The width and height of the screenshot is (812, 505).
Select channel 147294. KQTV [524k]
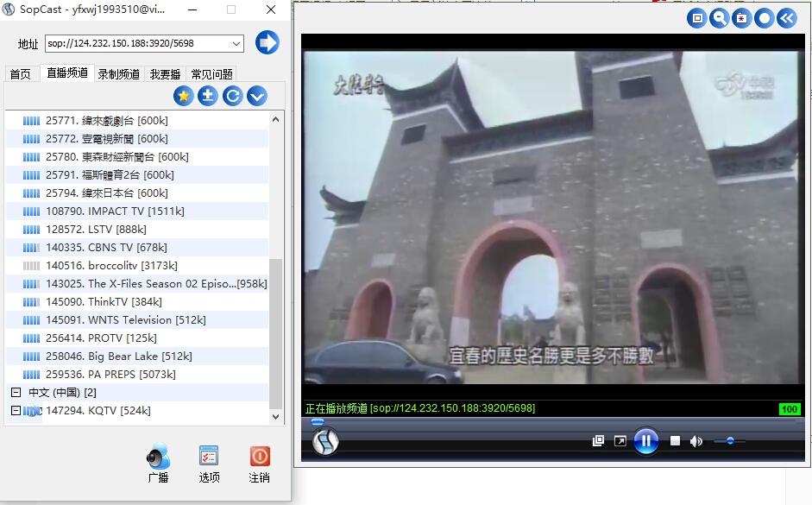point(98,411)
